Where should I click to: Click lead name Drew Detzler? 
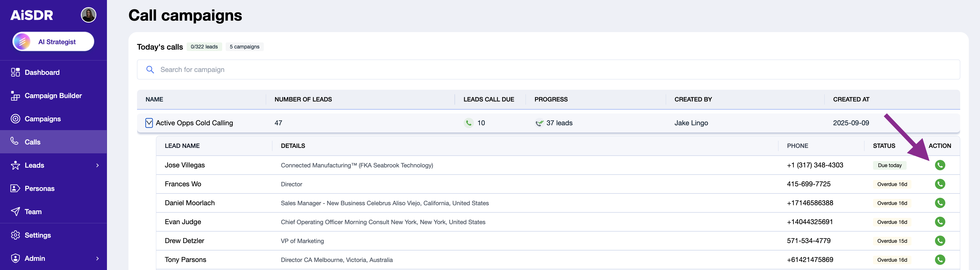click(184, 241)
